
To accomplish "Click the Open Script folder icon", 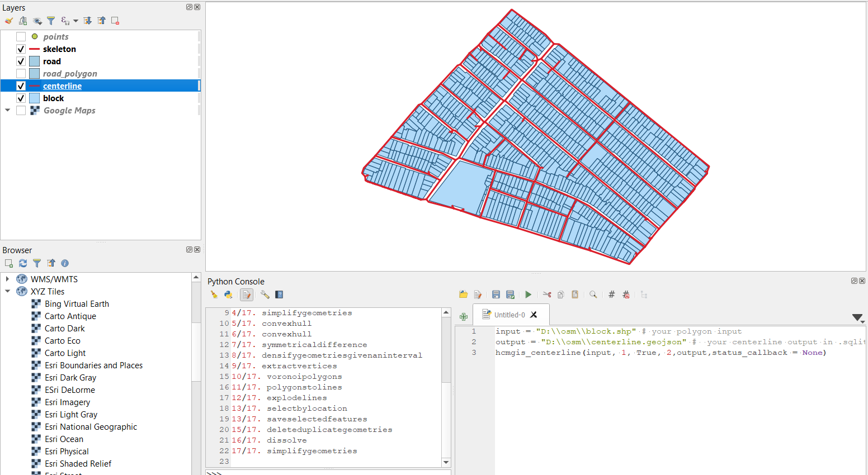I will coord(463,294).
